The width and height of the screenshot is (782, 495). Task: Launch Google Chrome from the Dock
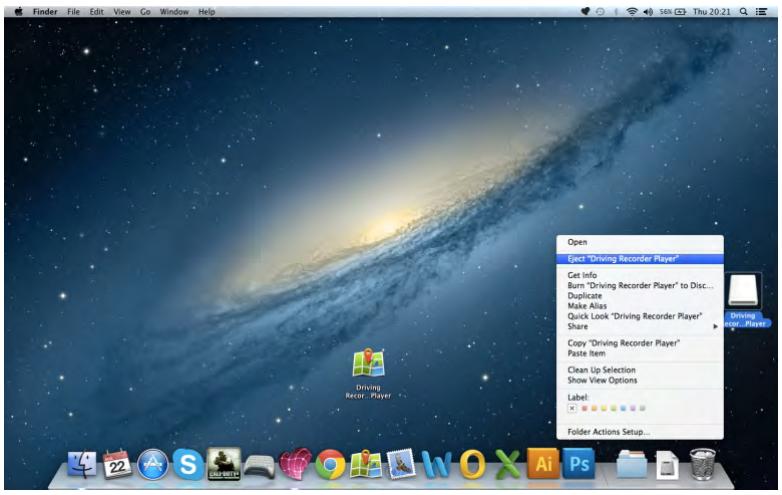pyautogui.click(x=330, y=465)
